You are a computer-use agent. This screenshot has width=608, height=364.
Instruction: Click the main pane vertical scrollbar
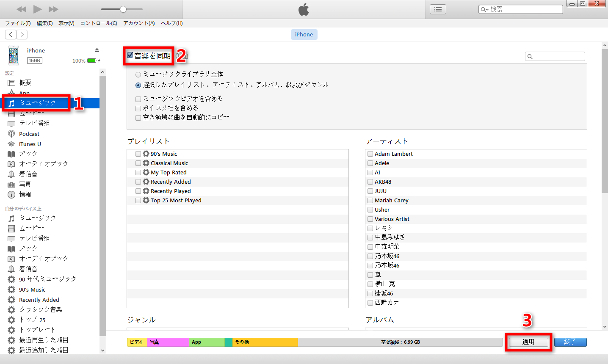(605, 121)
